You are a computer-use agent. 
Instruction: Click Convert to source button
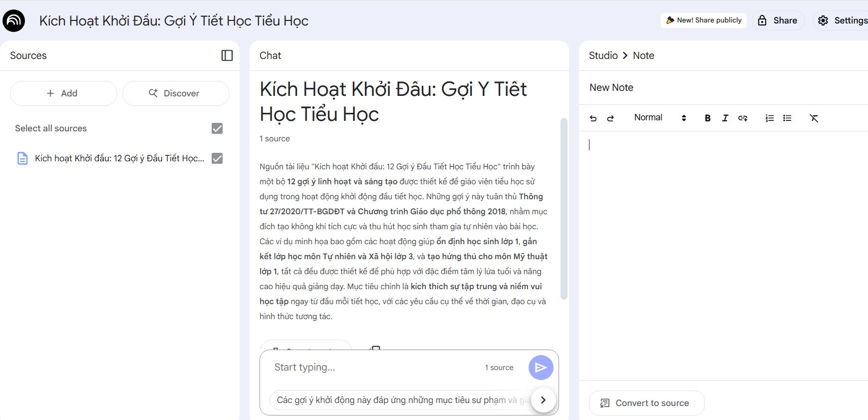tap(646, 403)
